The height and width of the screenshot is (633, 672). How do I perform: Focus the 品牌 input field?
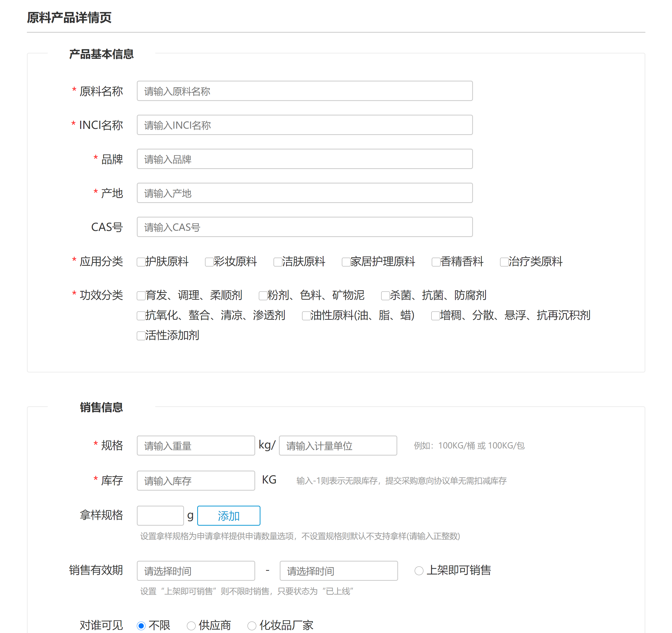pyautogui.click(x=304, y=159)
